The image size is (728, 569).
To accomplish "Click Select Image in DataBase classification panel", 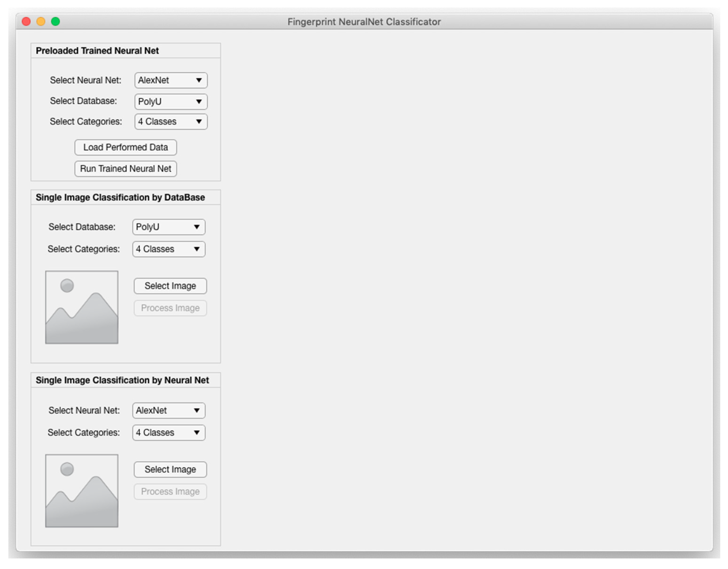I will click(x=170, y=286).
